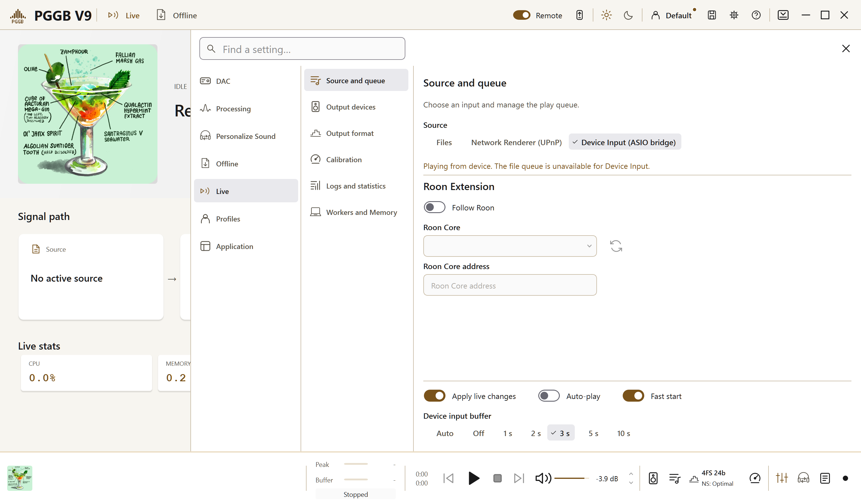Switch to dark theme moon icon
This screenshot has width=861, height=504.
[x=628, y=15]
